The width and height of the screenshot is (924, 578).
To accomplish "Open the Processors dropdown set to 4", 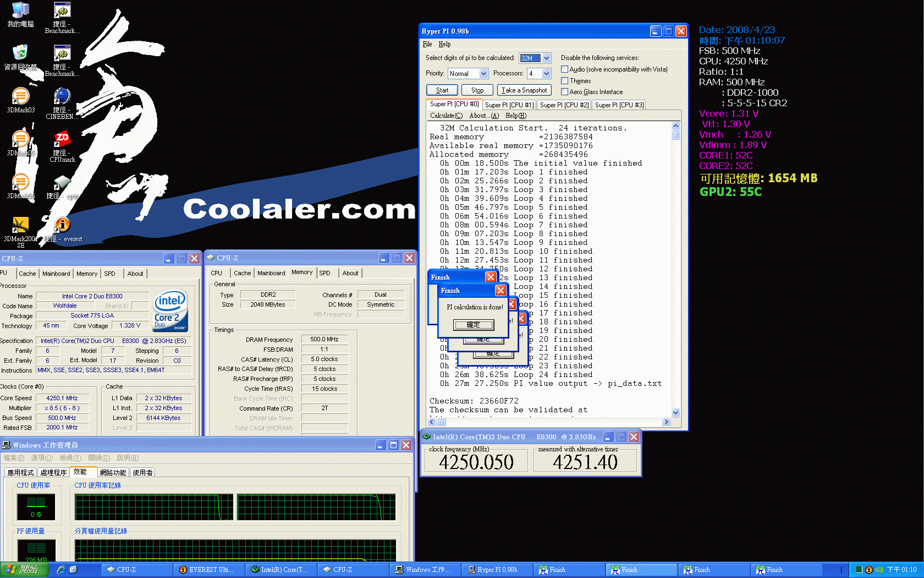I will (x=547, y=73).
